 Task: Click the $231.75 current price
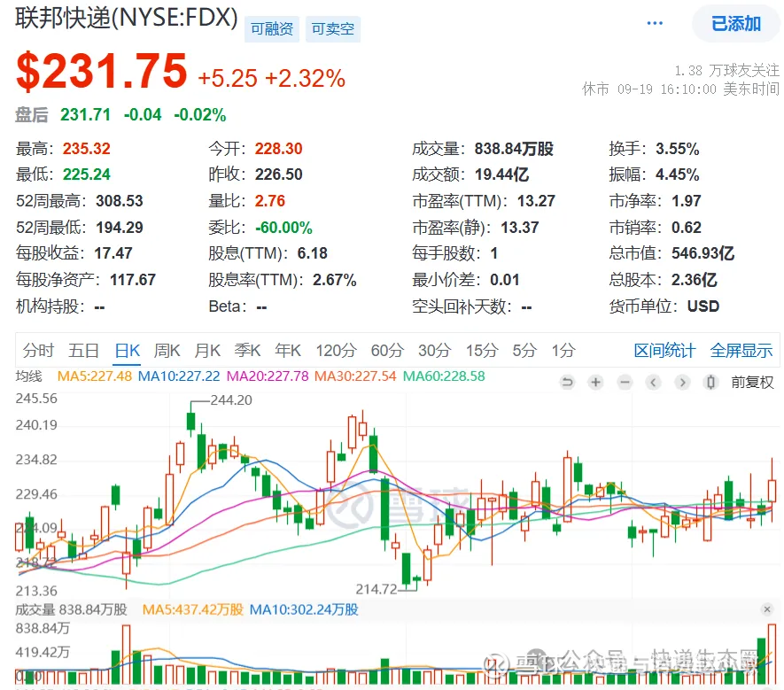(x=102, y=72)
